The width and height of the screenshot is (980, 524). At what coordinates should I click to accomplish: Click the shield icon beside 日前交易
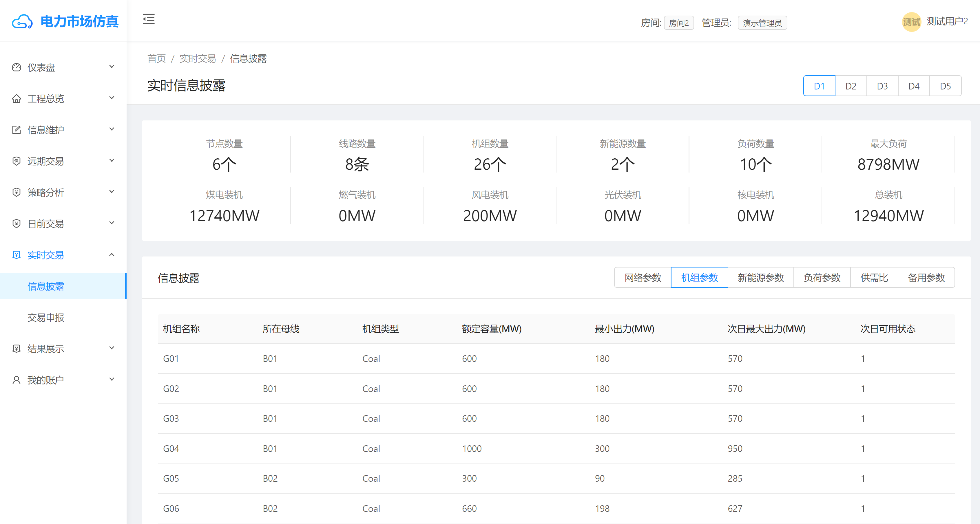[x=16, y=223]
